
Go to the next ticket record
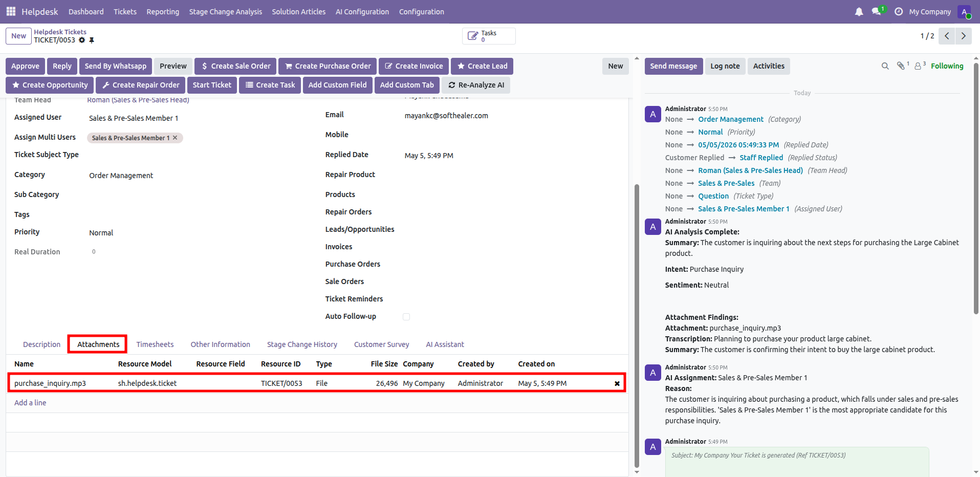pyautogui.click(x=963, y=36)
